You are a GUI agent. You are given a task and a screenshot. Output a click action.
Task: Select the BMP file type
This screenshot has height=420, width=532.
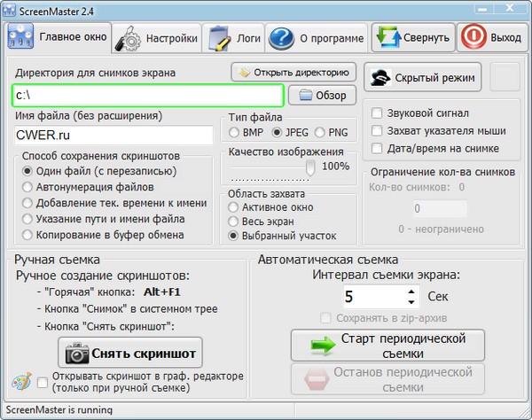pos(234,133)
